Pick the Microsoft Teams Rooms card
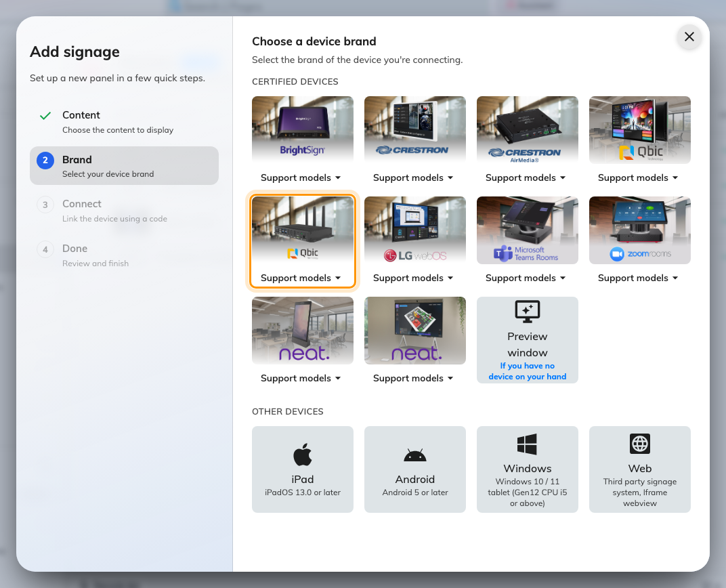Viewport: 726px width, 588px height. (528, 230)
